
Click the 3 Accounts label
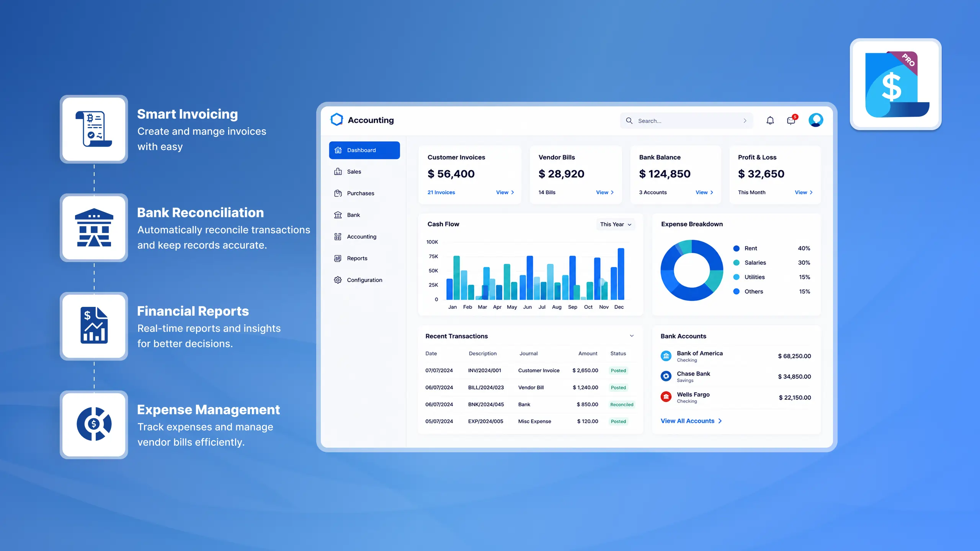pyautogui.click(x=653, y=192)
